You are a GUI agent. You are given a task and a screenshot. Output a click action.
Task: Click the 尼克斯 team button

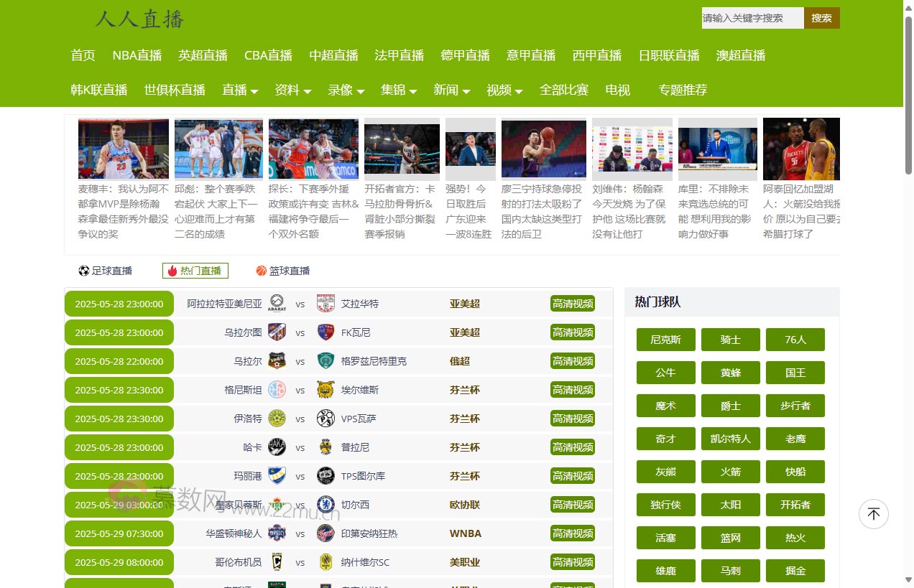pos(665,340)
